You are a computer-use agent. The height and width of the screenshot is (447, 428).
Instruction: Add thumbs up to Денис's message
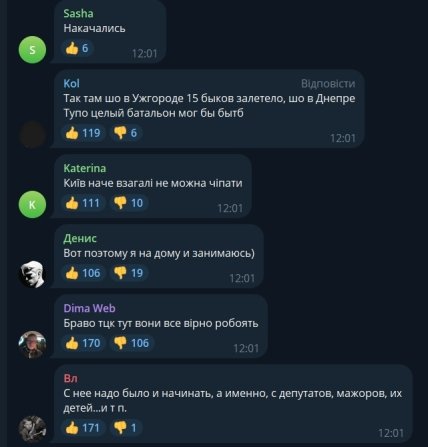(83, 273)
